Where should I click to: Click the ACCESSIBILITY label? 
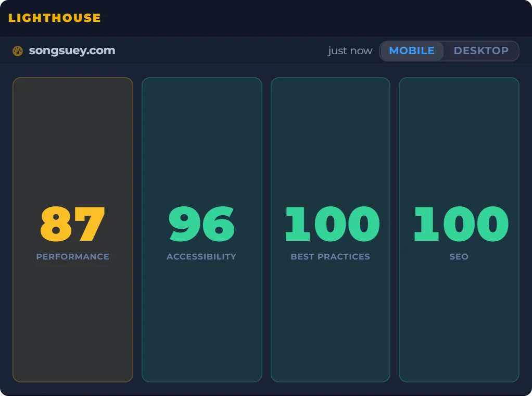[201, 256]
